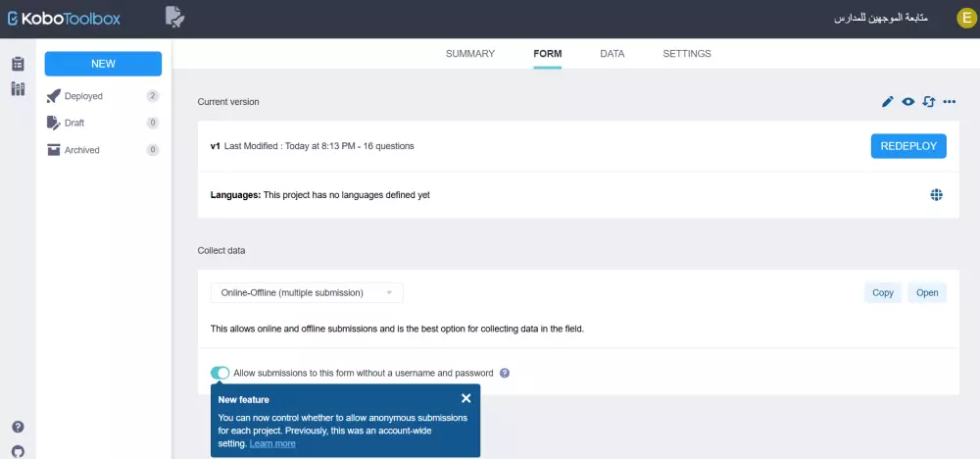
Task: Toggle submissions without username and password
Action: (220, 374)
